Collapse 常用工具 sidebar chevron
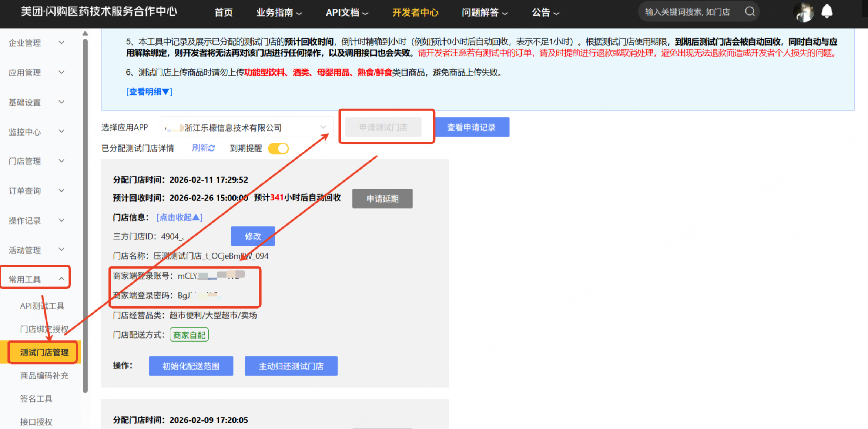The height and width of the screenshot is (429, 868). click(61, 279)
